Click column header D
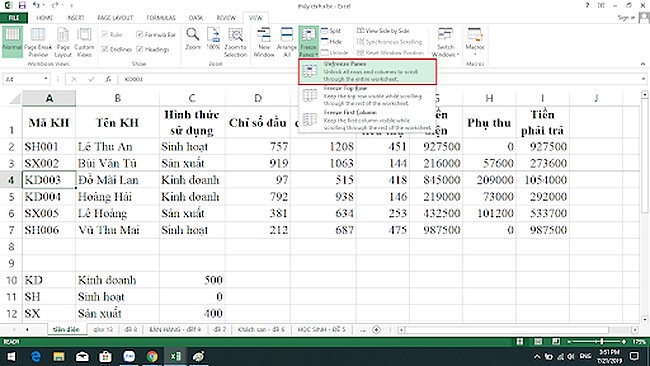Screen dimensions: 650x366 [258, 98]
